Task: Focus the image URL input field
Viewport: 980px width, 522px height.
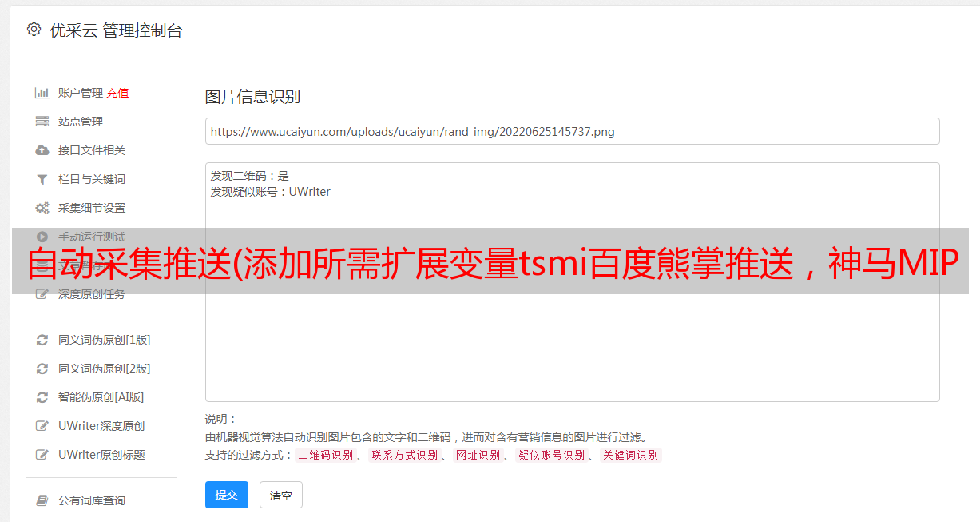Action: (x=572, y=131)
